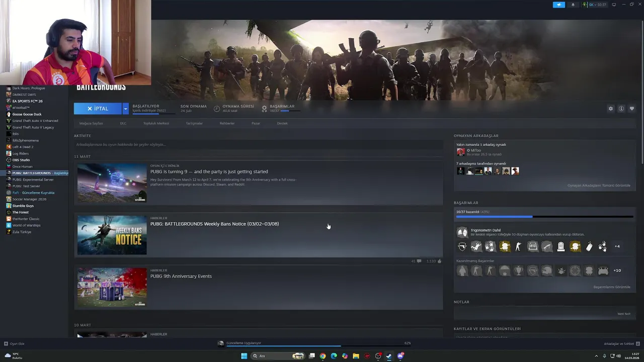Click the Oyun Ekle plus icon

(6, 344)
